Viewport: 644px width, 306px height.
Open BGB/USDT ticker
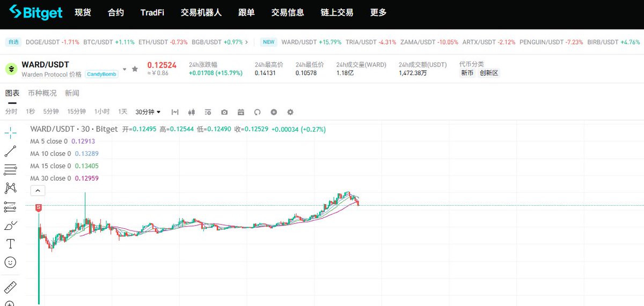pyautogui.click(x=217, y=42)
